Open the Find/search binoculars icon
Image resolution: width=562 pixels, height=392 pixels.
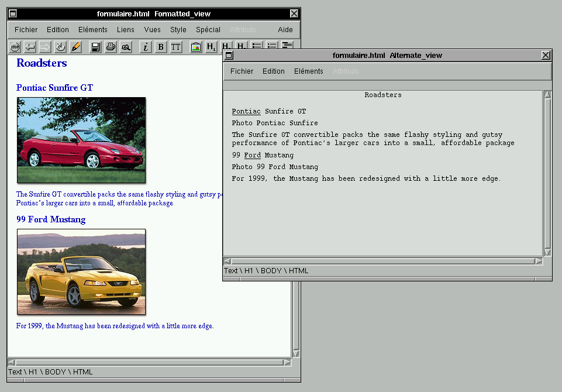click(x=126, y=47)
